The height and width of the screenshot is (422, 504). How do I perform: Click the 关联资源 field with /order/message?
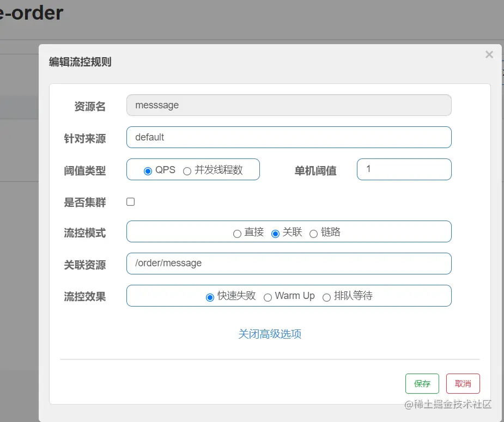click(289, 264)
